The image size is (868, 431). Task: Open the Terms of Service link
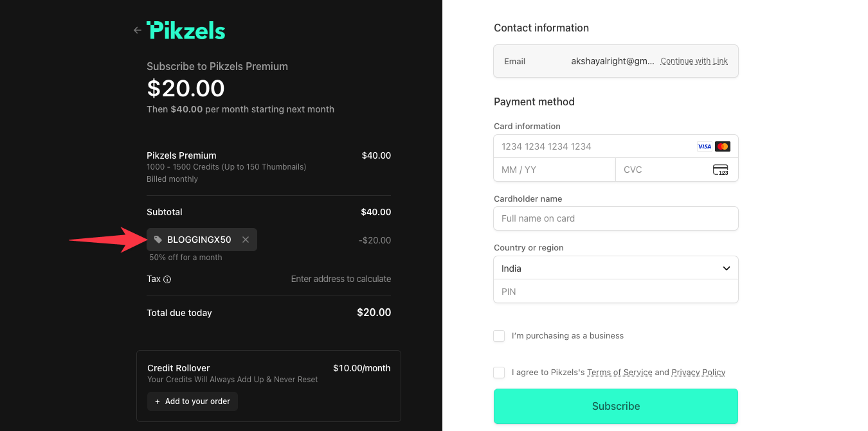[x=619, y=372]
